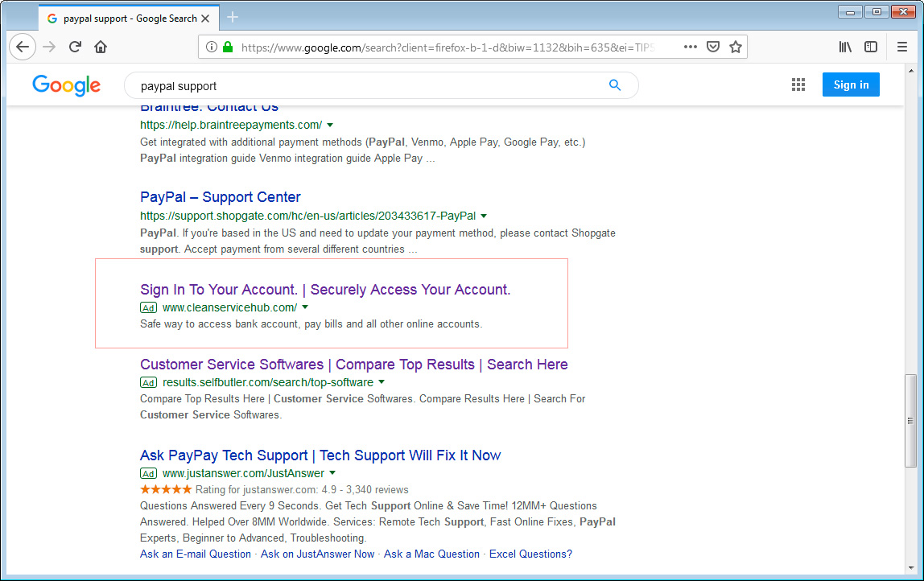The width and height of the screenshot is (924, 581).
Task: Click Ask on JustAnswer Now sitelink
Action: pos(318,554)
